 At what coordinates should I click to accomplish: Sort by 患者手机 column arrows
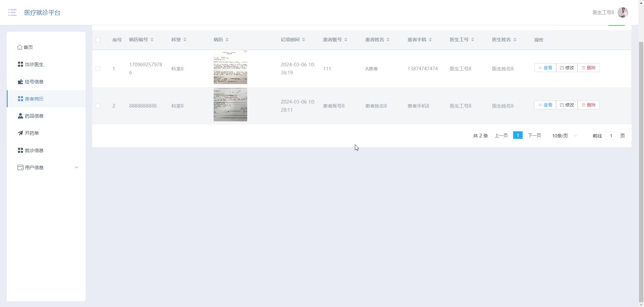430,40
